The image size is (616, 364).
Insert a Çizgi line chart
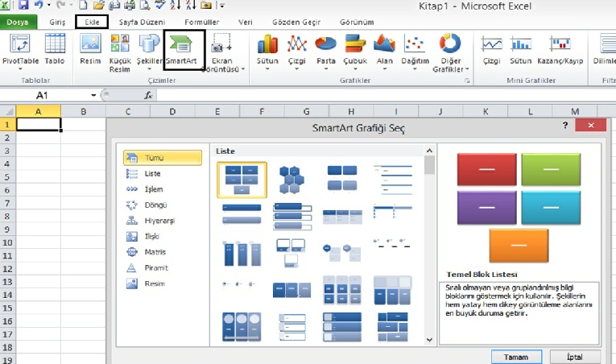tap(296, 51)
